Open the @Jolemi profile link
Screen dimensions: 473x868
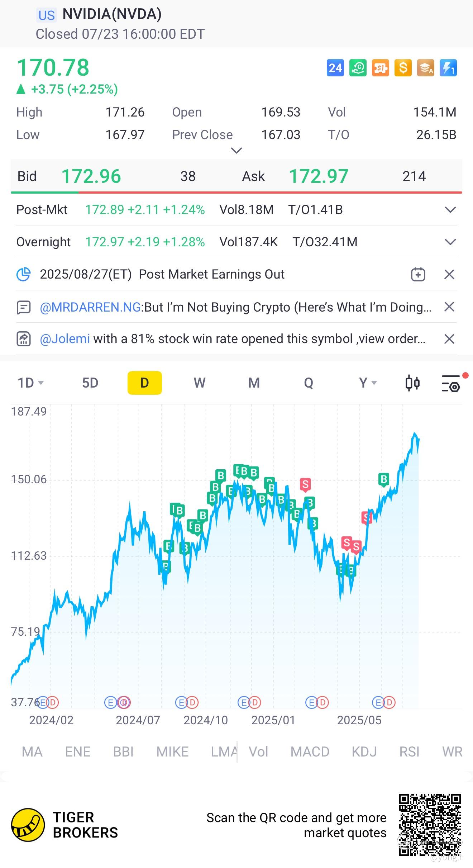coord(65,339)
